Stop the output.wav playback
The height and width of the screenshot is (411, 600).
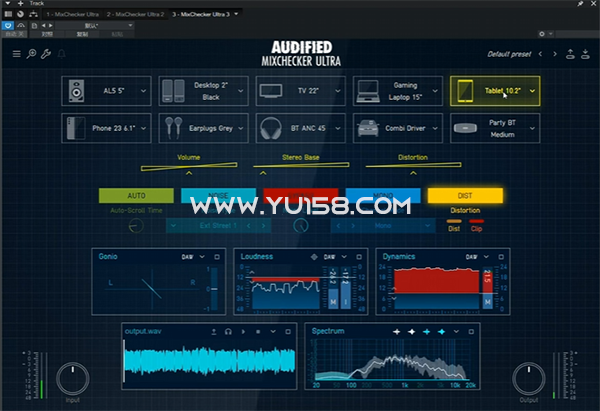point(258,332)
